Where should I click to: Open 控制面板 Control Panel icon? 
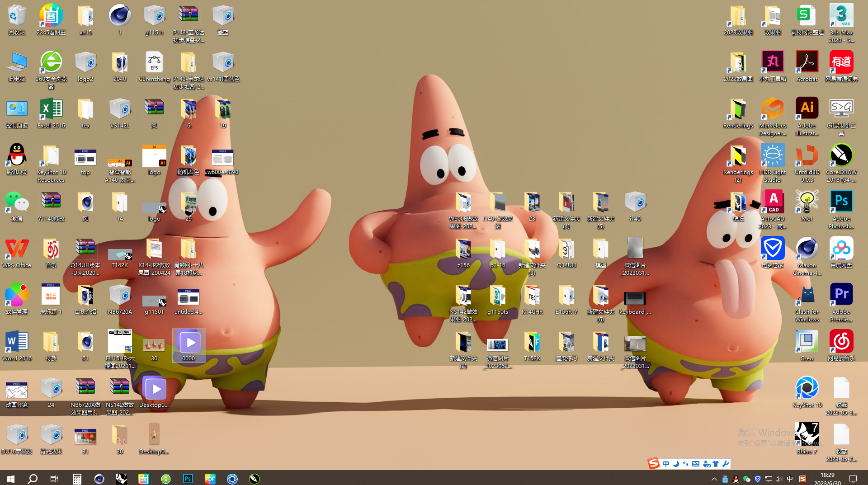(x=17, y=113)
